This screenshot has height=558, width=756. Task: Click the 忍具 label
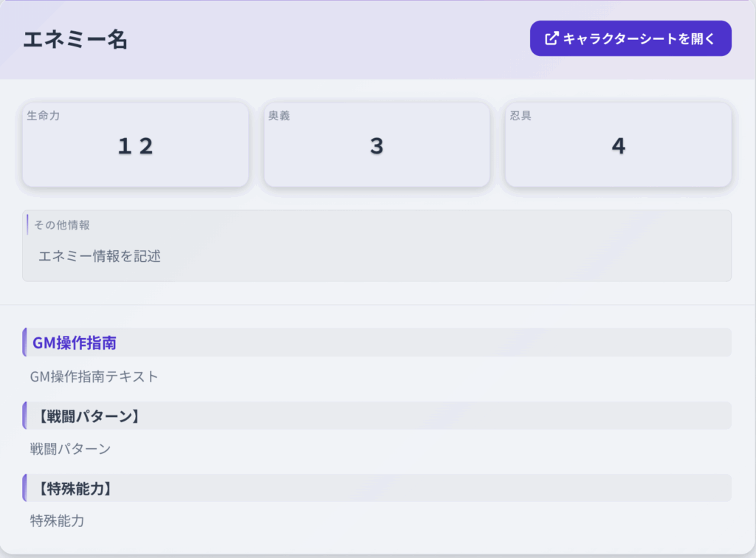[x=520, y=116]
